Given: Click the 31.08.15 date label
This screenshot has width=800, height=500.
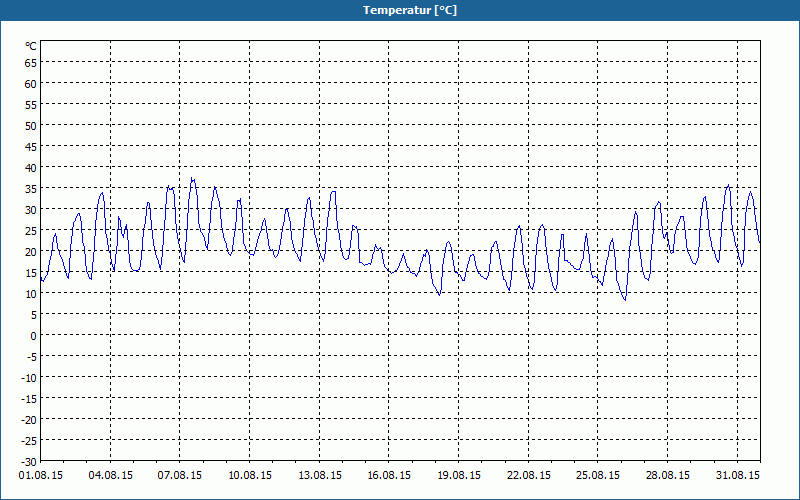Looking at the screenshot, I should tap(737, 476).
